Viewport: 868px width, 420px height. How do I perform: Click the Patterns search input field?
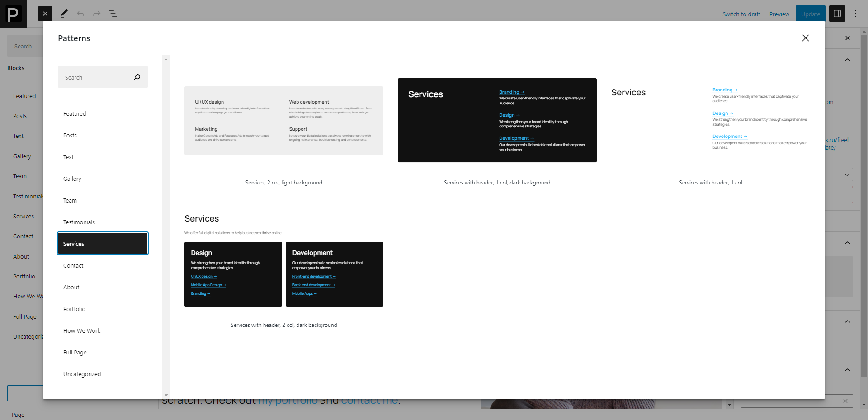(96, 77)
